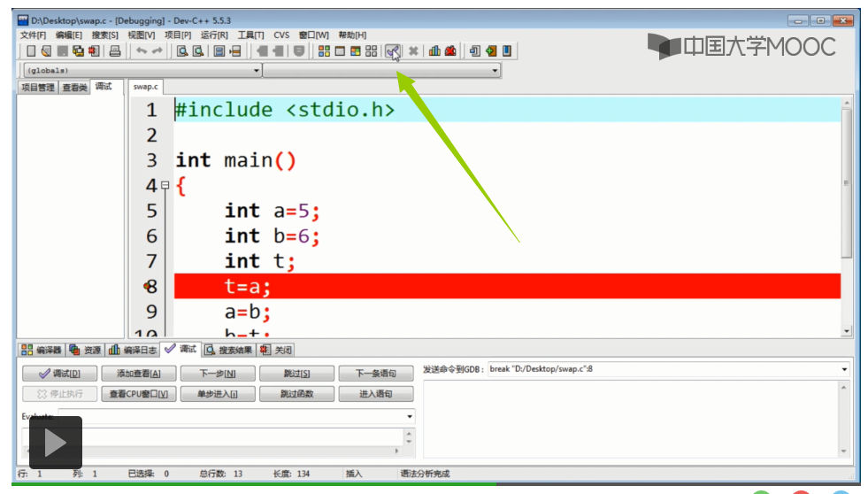Click the Debug checkmark toolbar icon
Viewport: 868px width, 494px height.
[393, 51]
